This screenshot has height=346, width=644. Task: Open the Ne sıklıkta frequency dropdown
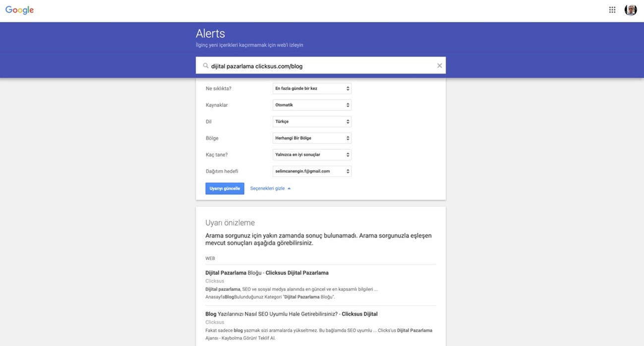[x=311, y=88]
